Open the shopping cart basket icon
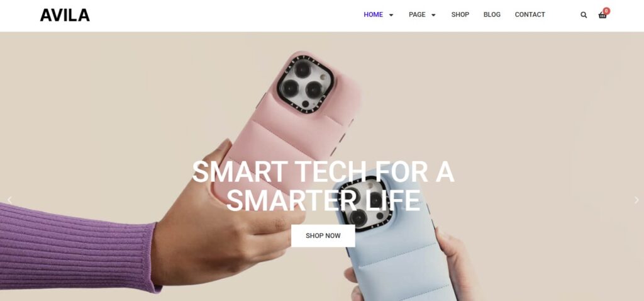The width and height of the screenshot is (644, 301). coord(602,15)
